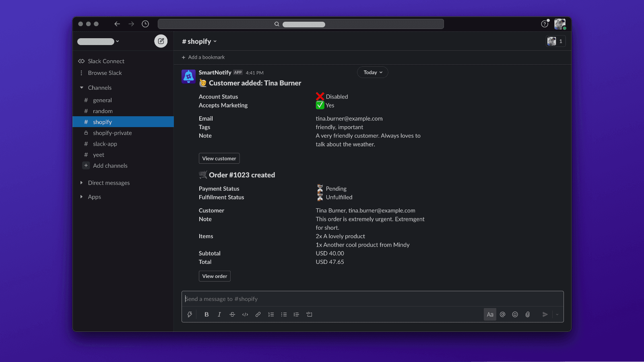
Task: Open the shopify channel header menu
Action: pyautogui.click(x=199, y=41)
